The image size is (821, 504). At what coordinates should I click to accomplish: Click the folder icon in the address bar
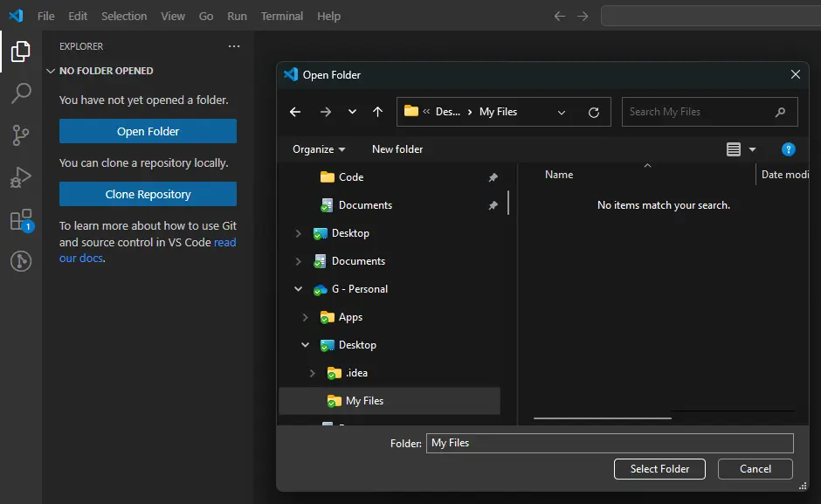pos(411,111)
